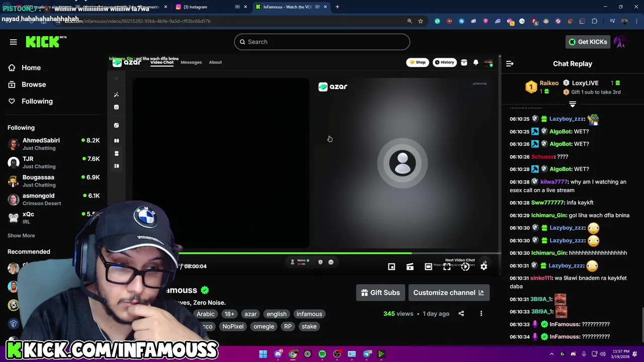Open Chrome three-dot menu

coord(636,21)
